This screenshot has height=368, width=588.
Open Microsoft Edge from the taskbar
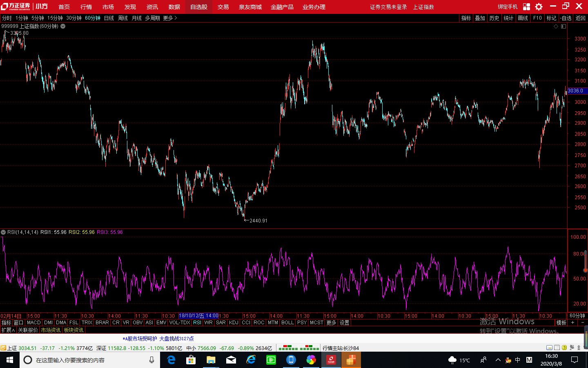(x=171, y=360)
